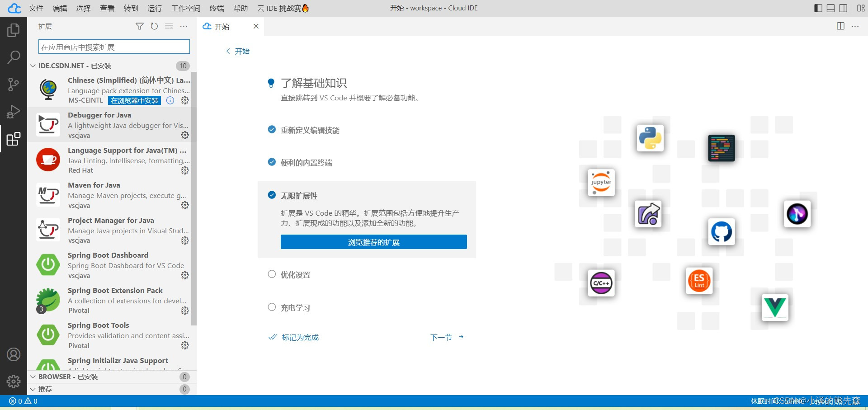Screen dimensions: 868x410
Task: Open the Accounts icon in activity bar
Action: [x=14, y=354]
